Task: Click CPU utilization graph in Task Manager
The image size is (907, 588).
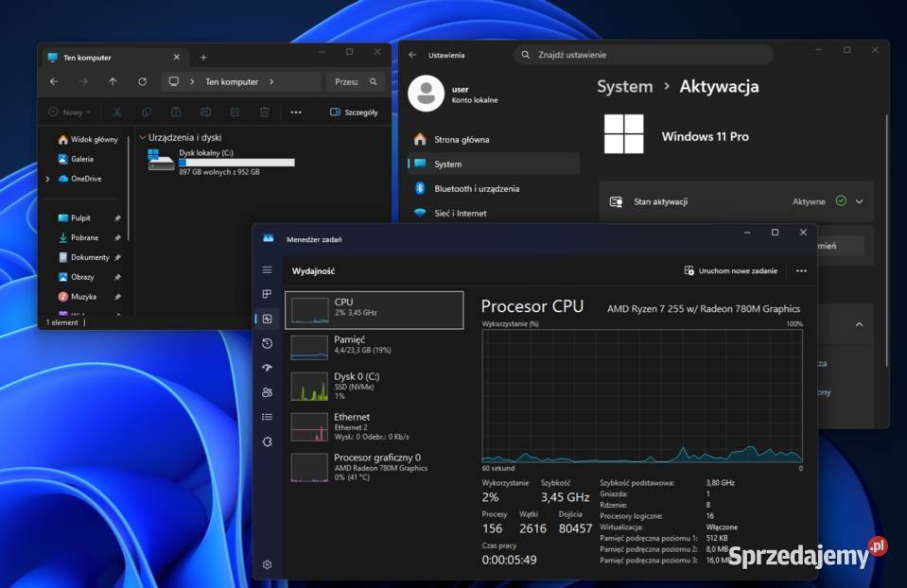Action: pos(642,395)
